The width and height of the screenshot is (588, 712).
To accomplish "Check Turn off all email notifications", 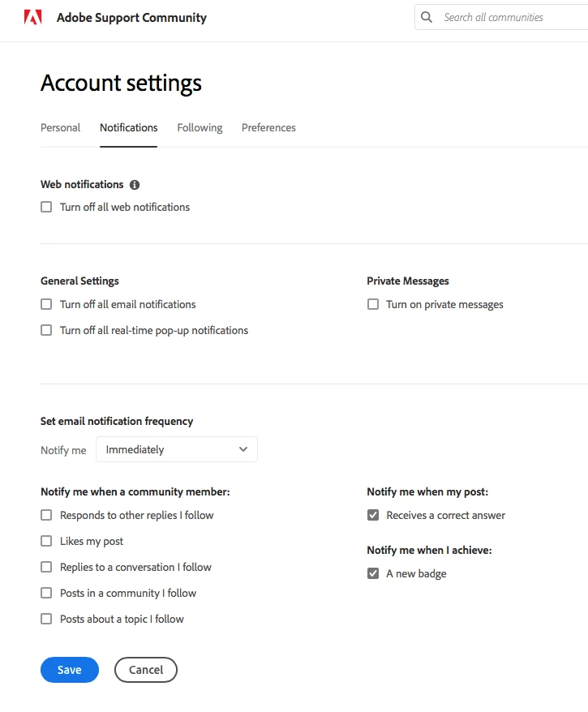I will (x=46, y=304).
